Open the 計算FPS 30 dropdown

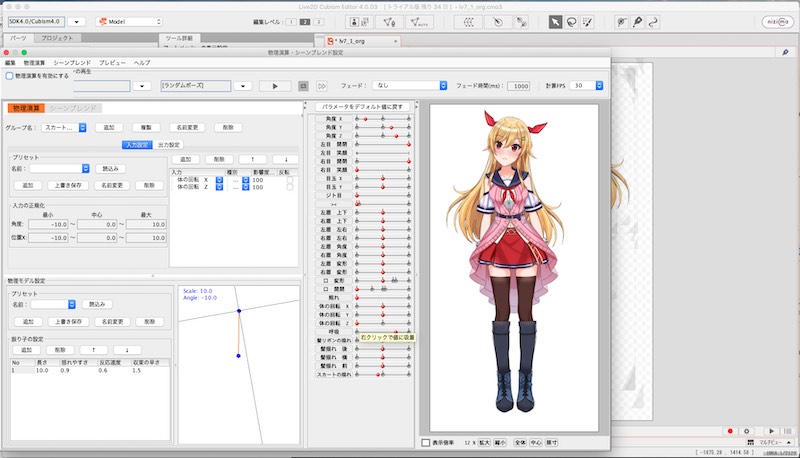coord(588,86)
